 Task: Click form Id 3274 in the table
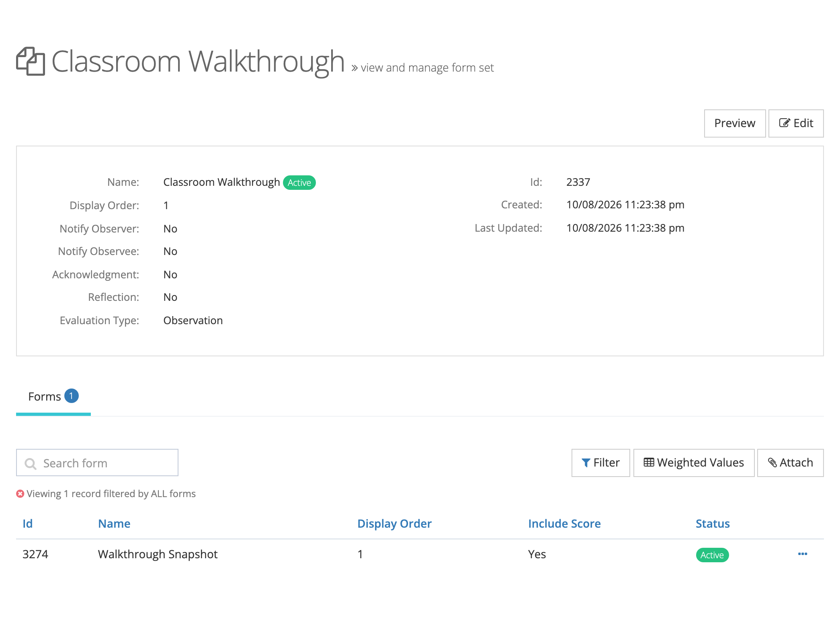35,554
